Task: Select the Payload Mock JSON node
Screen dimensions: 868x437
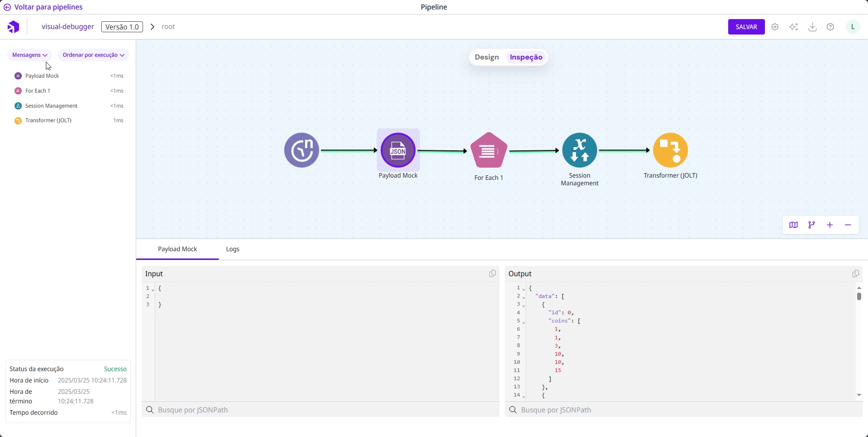Action: [x=398, y=150]
